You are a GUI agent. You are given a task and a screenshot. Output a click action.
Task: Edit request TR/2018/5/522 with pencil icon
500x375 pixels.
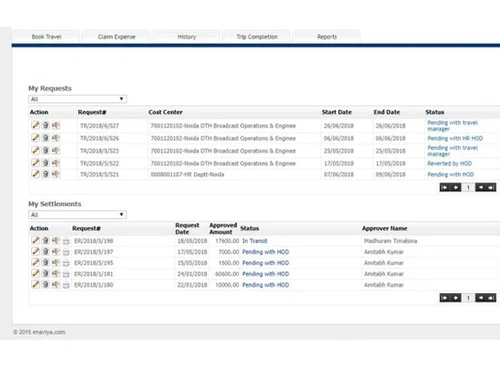pos(35,163)
